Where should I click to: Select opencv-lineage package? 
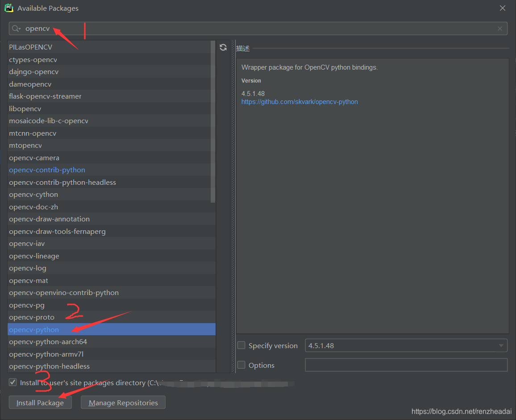click(112, 256)
